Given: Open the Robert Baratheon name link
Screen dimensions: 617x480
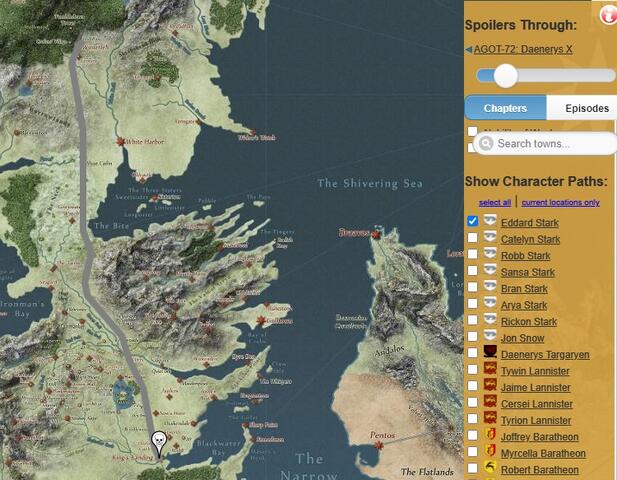Looking at the screenshot, I should pyautogui.click(x=540, y=470).
